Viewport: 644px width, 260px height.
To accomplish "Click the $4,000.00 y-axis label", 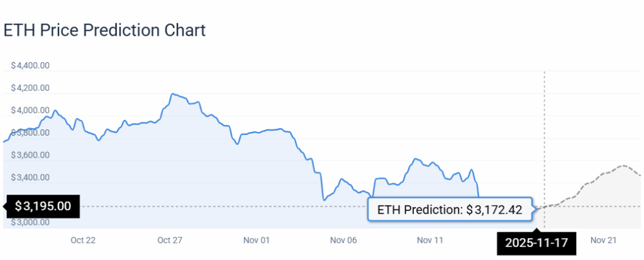I will (x=30, y=111).
